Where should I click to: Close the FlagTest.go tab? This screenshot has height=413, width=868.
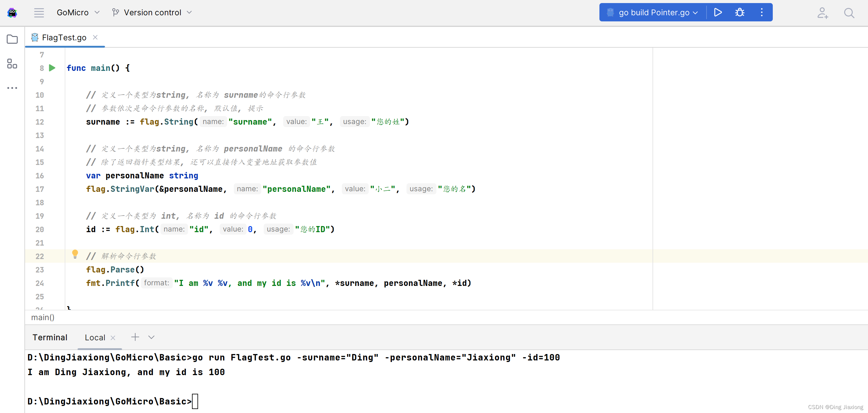point(95,38)
